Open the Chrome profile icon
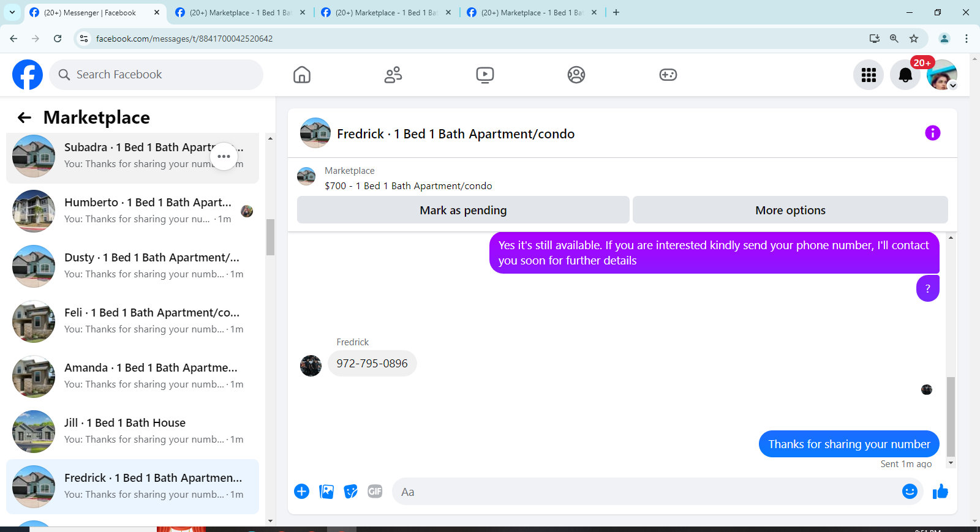Screen dimensions: 980x532 coord(944,39)
